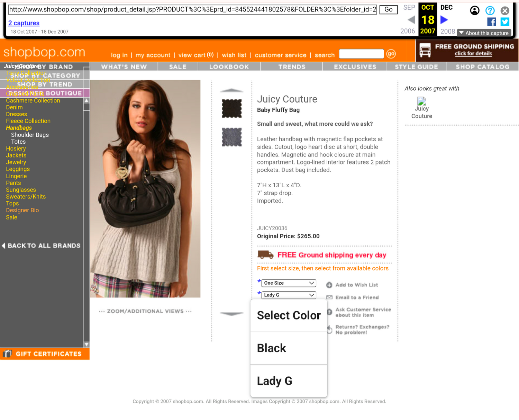
Task: Open the Totes subcategory
Action: [x=18, y=142]
